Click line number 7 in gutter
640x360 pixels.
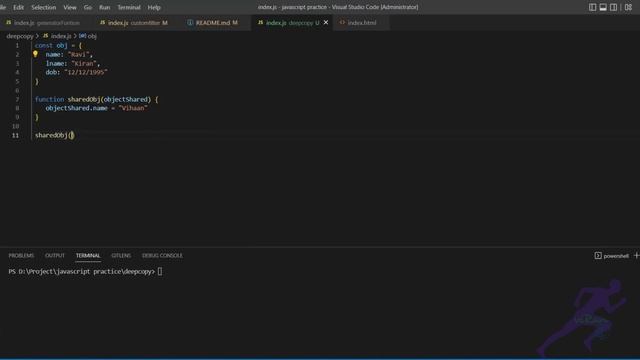click(x=17, y=99)
